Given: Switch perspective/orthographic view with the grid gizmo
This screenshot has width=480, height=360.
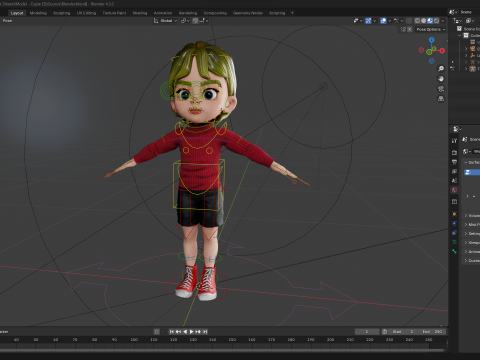Looking at the screenshot, I should (x=441, y=99).
